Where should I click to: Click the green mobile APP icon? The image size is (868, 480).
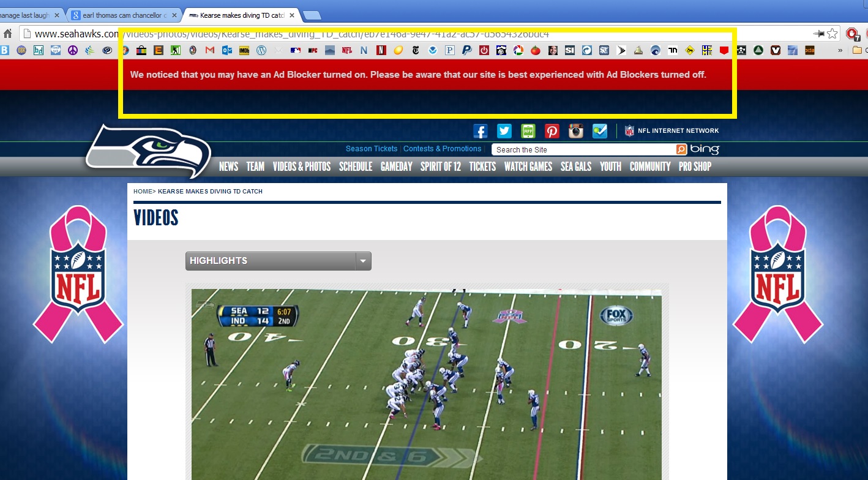tap(528, 130)
